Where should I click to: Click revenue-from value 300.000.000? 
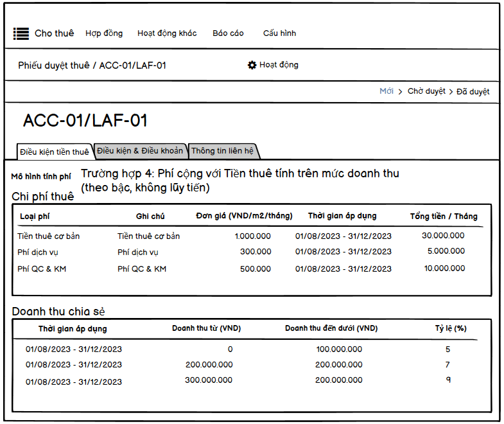[209, 380]
